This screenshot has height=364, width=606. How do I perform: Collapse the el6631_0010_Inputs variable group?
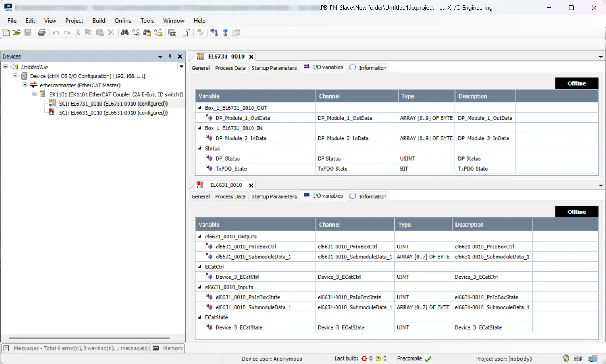click(200, 287)
